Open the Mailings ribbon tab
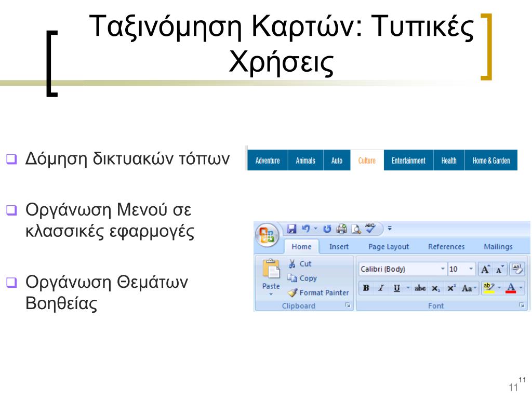 [x=498, y=247]
